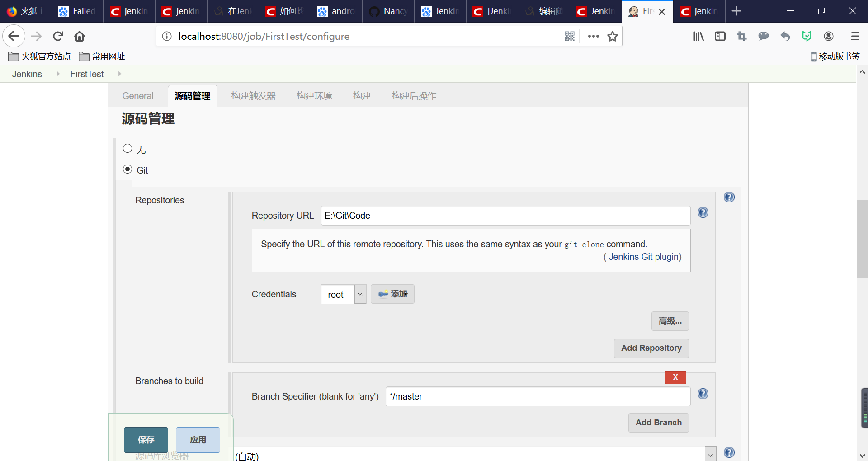Select the Git radio option
The width and height of the screenshot is (868, 461).
pyautogui.click(x=127, y=169)
